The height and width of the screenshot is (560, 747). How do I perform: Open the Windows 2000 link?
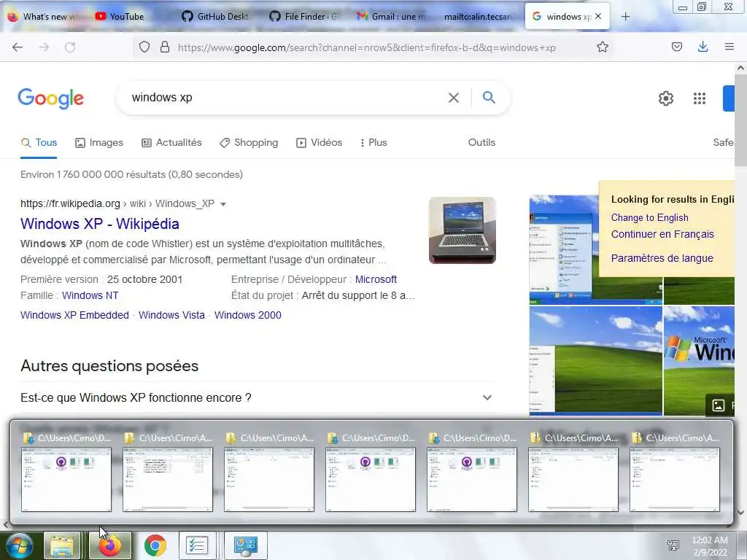click(x=248, y=315)
